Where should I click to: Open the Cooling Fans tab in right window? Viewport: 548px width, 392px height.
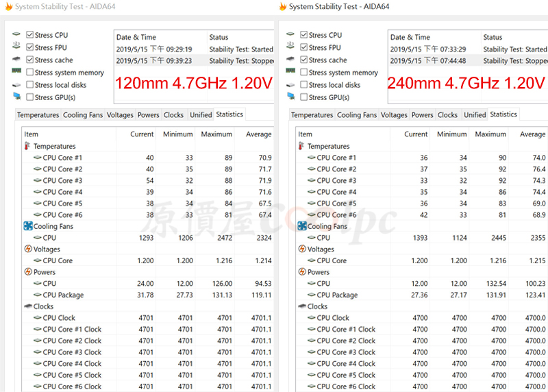click(357, 114)
